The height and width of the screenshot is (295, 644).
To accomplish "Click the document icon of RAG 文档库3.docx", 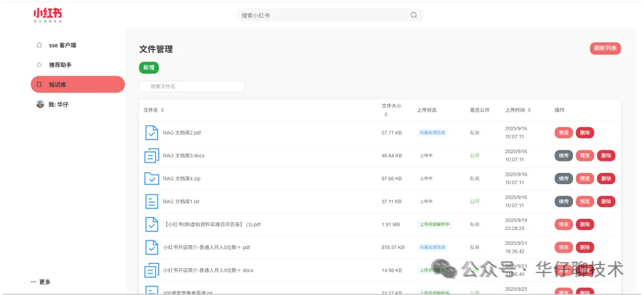I will (x=151, y=156).
